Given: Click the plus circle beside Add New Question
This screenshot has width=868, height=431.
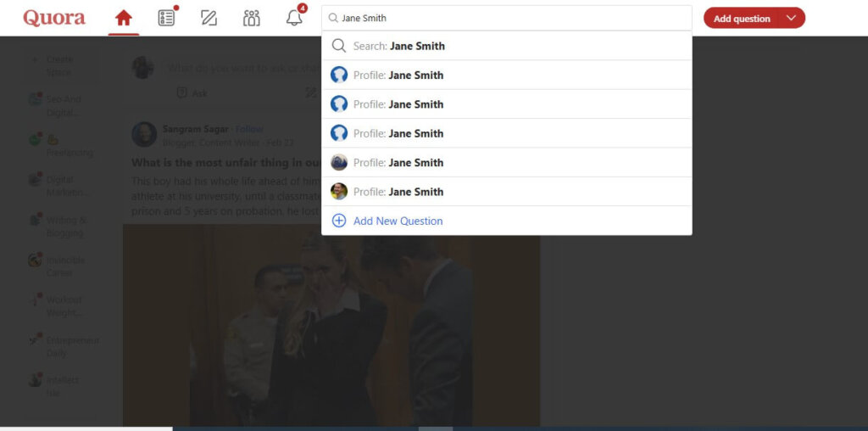Looking at the screenshot, I should pyautogui.click(x=339, y=221).
